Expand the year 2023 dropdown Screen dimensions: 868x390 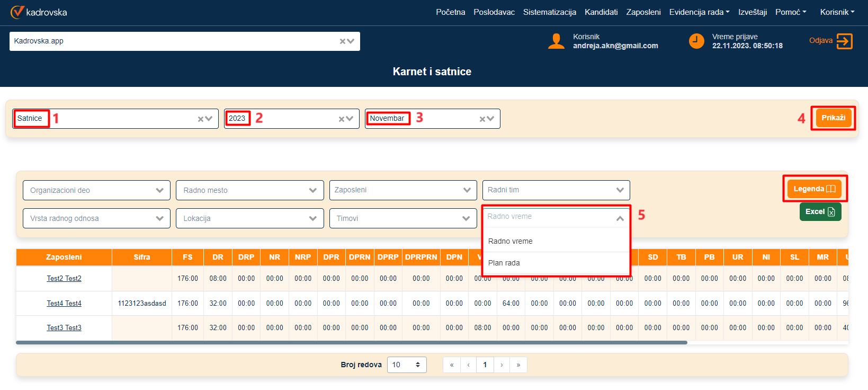point(350,119)
